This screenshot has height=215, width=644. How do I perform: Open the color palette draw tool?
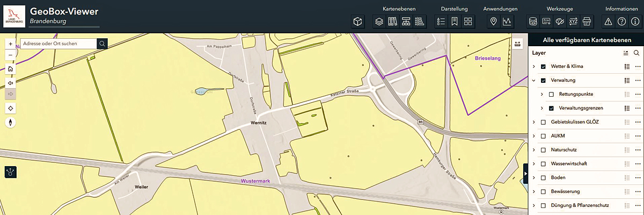(x=560, y=21)
